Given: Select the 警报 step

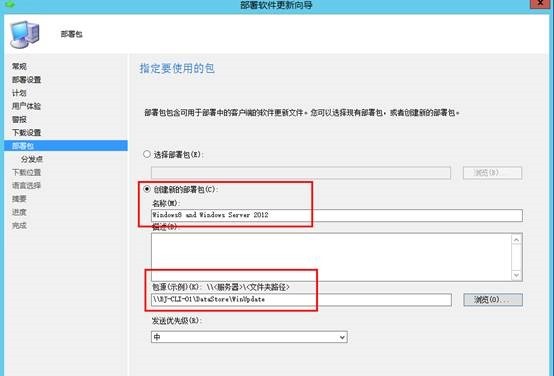Looking at the screenshot, I should [19, 119].
